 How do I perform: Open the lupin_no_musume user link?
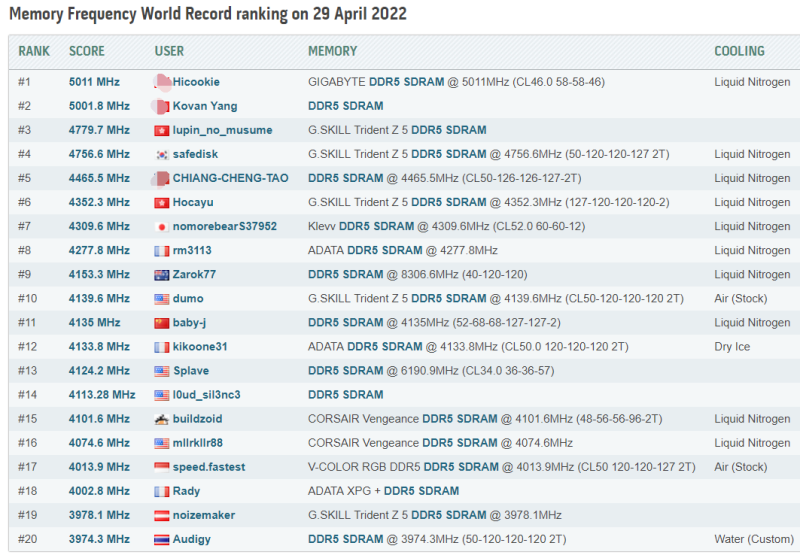point(222,130)
